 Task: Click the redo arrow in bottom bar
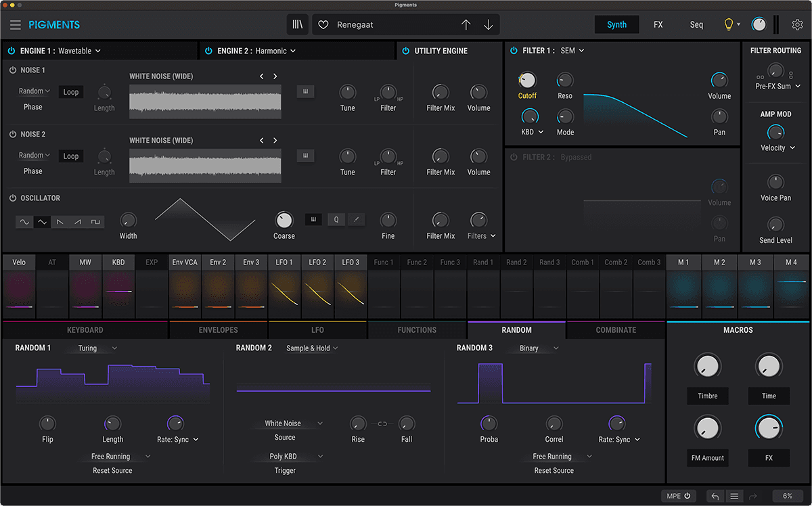pos(752,496)
